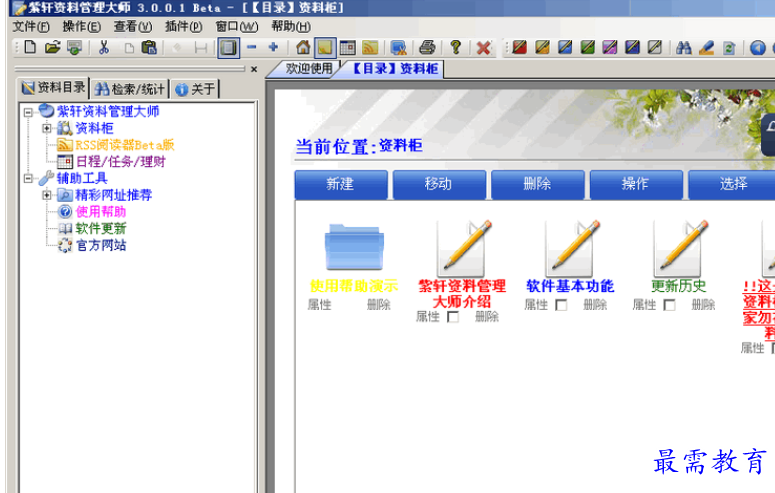This screenshot has height=493, width=775.
Task: Click 删除 under 更新历史
Action: click(703, 305)
